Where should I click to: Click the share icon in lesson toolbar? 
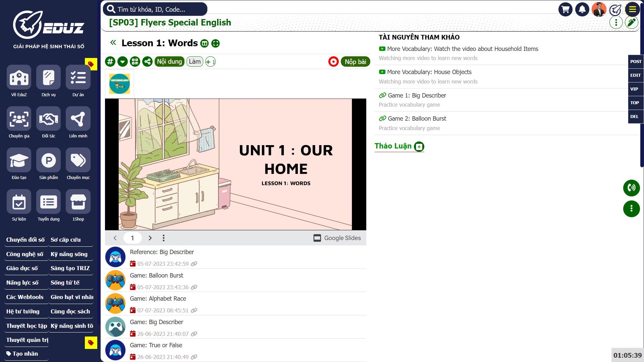coord(147,62)
